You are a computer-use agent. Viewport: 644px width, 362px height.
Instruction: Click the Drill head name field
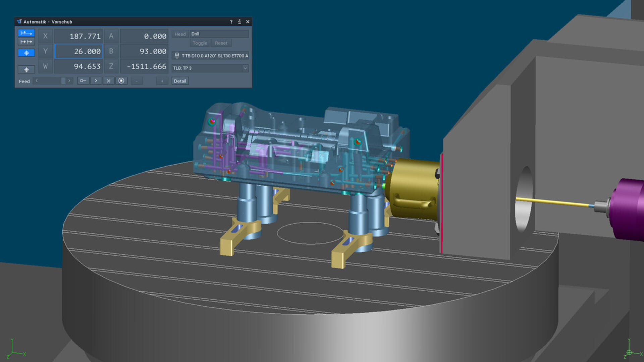(x=219, y=34)
